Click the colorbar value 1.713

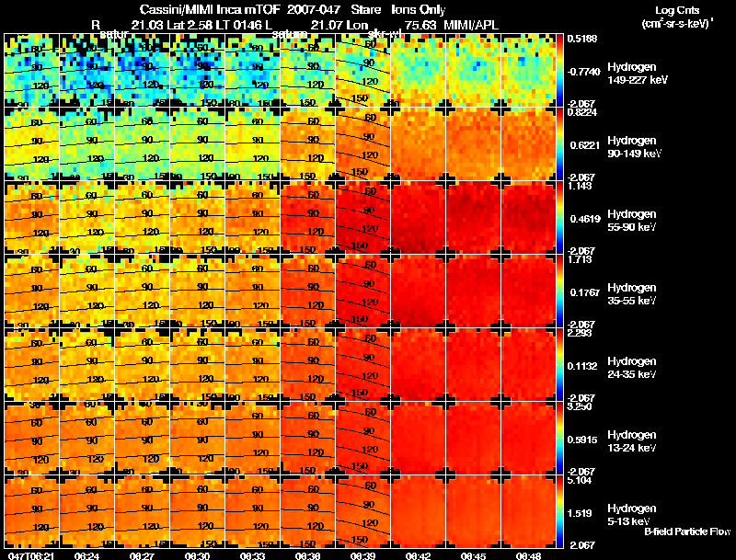point(580,259)
